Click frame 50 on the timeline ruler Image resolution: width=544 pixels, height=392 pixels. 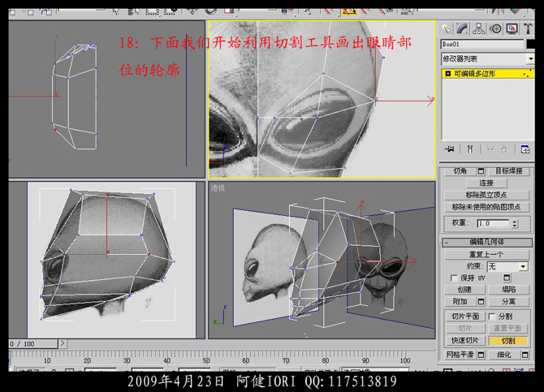(x=206, y=361)
